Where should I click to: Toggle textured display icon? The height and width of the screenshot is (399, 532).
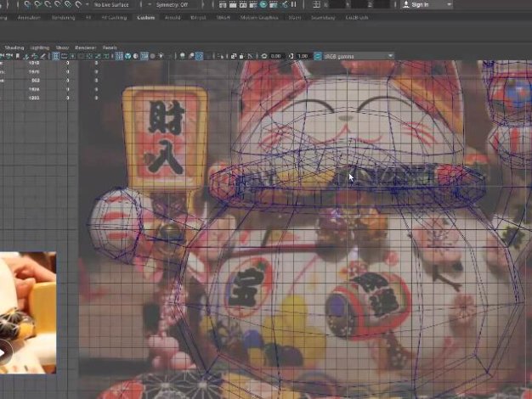tap(152, 56)
